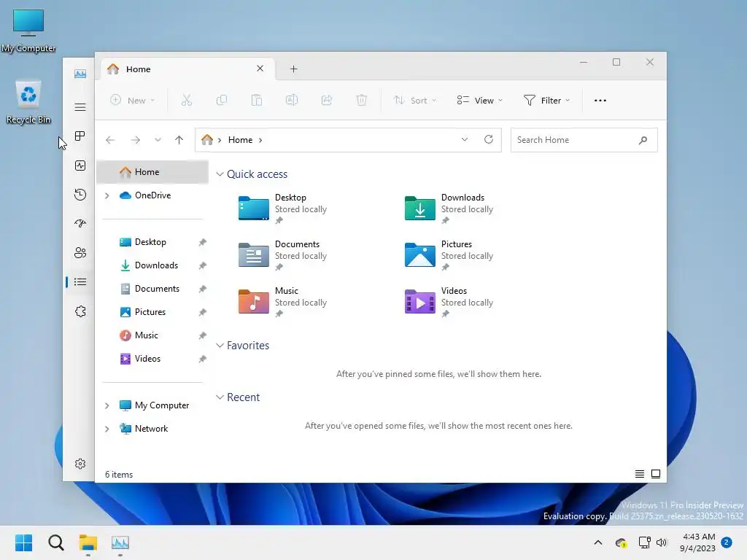The image size is (747, 560).
Task: Open the Videos folder in Quick access
Action: click(x=449, y=301)
